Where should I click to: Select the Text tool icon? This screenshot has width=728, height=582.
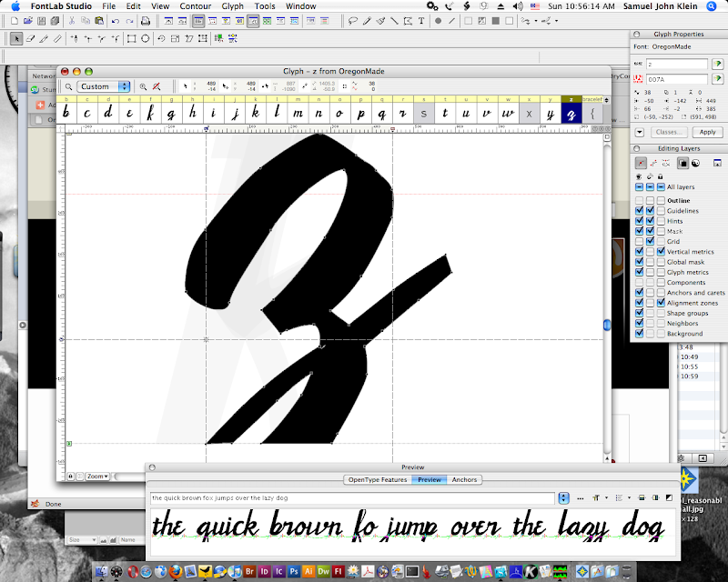tap(423, 20)
